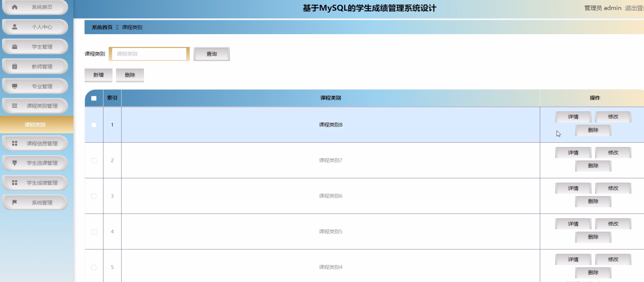Click the briefcase icon beside 学生管理
The height and width of the screenshot is (282, 644).
coord(15,47)
